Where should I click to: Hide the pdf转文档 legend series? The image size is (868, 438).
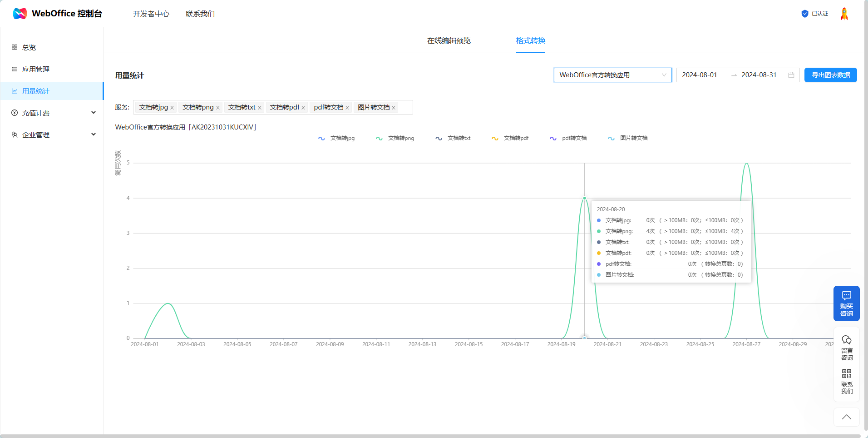568,138
